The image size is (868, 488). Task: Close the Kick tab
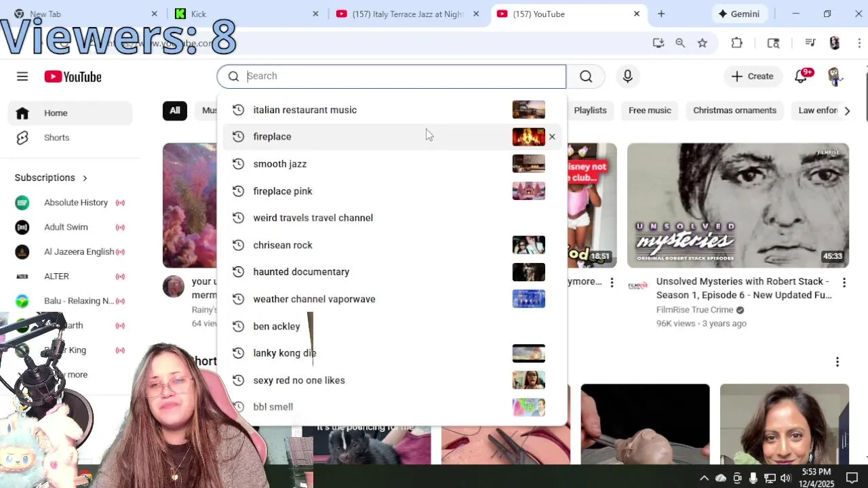[315, 14]
